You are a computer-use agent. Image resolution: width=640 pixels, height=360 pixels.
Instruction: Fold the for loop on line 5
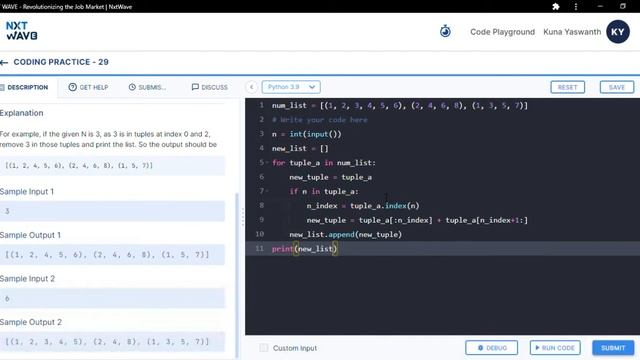[267, 162]
